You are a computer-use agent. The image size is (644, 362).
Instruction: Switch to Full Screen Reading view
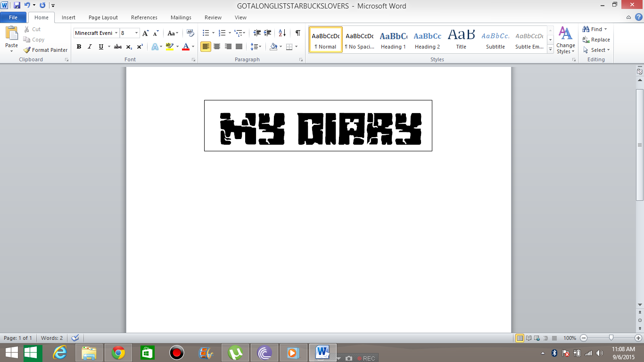529,338
